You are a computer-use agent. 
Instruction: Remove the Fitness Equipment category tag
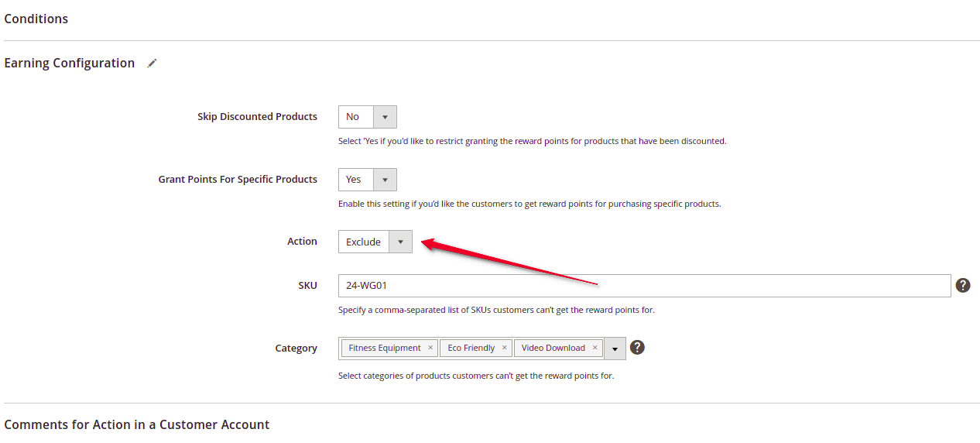point(430,348)
